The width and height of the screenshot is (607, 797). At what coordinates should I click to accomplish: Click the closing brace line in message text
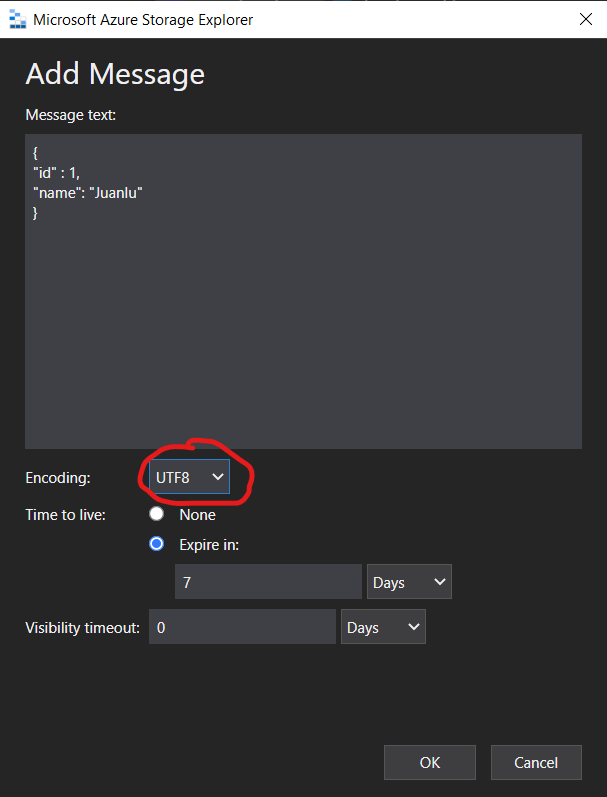pos(36,213)
